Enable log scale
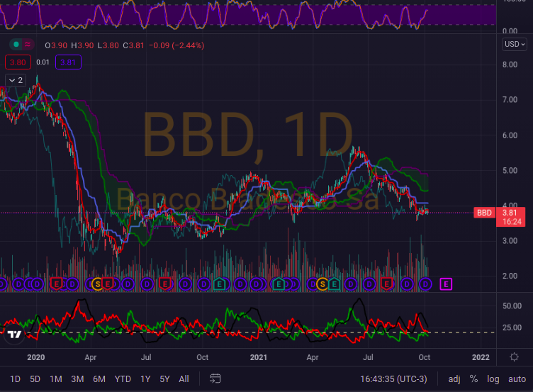 pos(493,379)
